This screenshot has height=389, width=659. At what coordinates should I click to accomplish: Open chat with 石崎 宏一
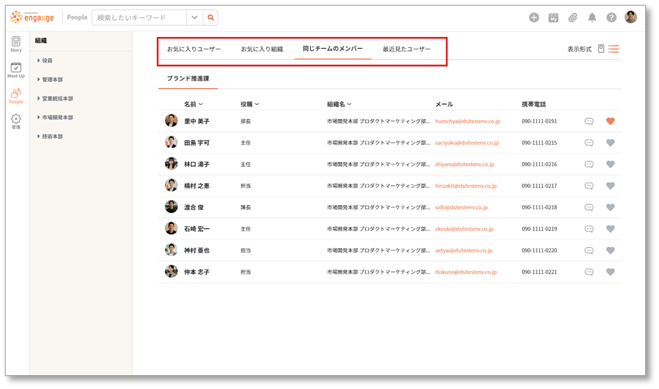coord(589,229)
